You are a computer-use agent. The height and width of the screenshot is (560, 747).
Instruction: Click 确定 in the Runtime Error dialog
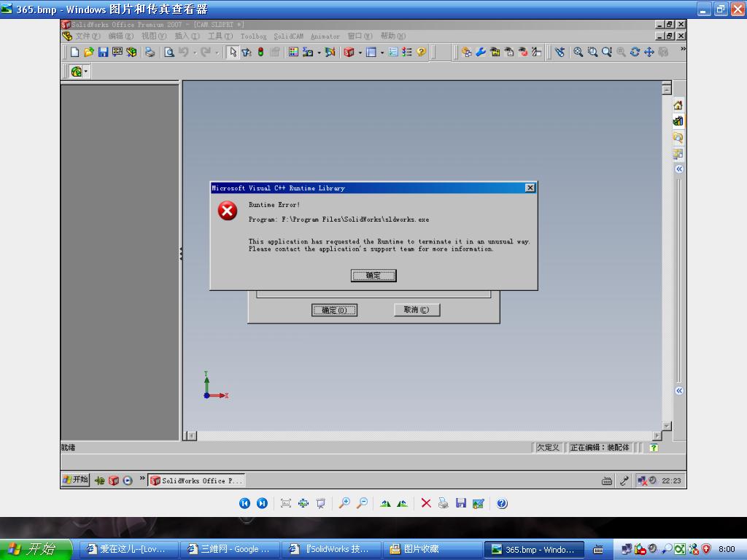[x=373, y=276]
